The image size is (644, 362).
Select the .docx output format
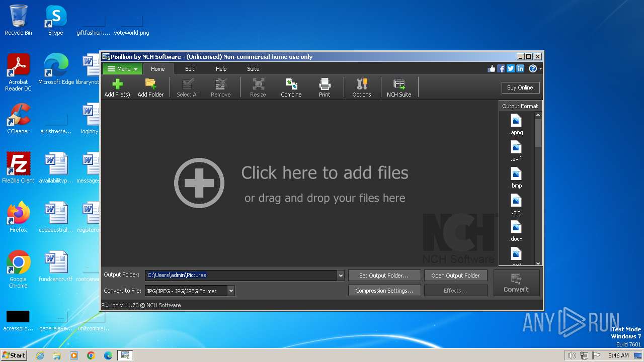(516, 231)
